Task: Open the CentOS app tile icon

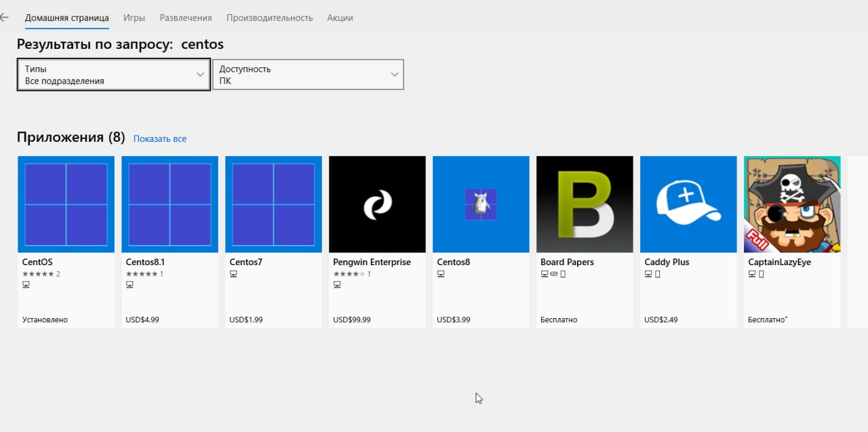Action: pyautogui.click(x=66, y=204)
